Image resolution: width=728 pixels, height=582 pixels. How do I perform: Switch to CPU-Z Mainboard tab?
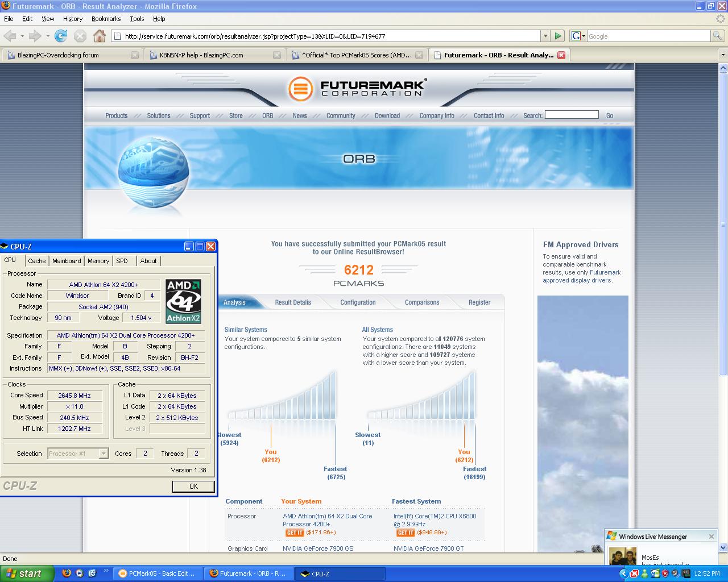[67, 261]
